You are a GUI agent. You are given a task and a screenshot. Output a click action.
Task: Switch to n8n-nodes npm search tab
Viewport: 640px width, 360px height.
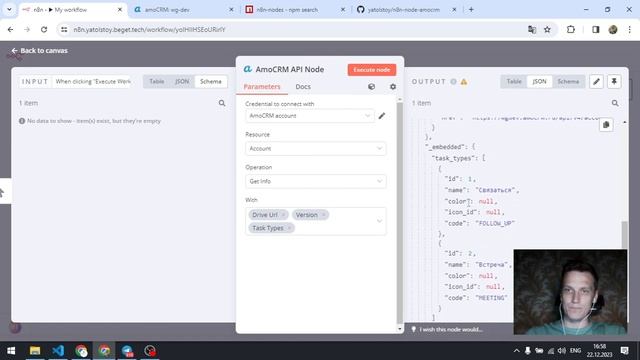coord(295,9)
